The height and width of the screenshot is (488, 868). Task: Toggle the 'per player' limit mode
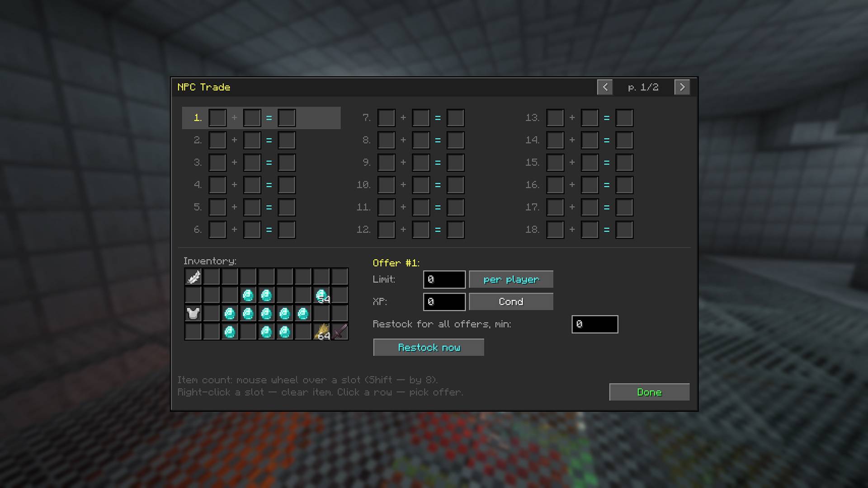point(511,279)
